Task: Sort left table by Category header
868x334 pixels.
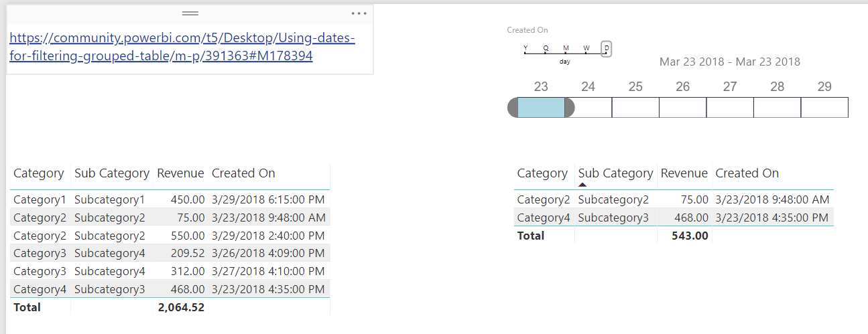Action: 39,173
